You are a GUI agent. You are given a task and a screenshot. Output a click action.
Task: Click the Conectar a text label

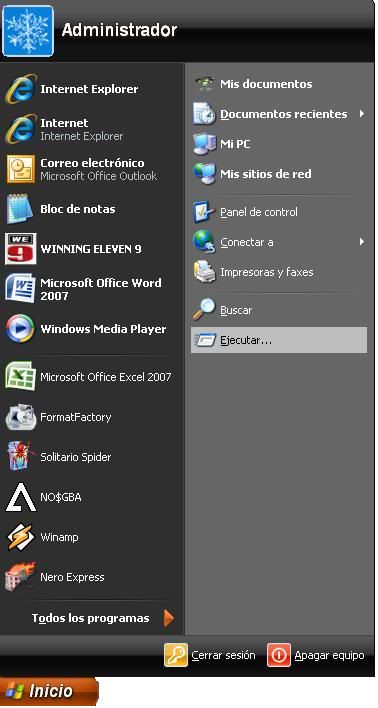pos(247,242)
